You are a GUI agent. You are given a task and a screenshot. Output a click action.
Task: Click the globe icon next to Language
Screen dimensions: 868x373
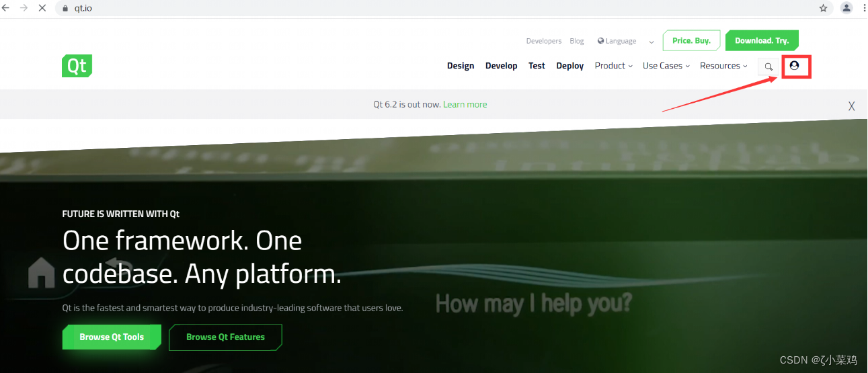click(601, 41)
